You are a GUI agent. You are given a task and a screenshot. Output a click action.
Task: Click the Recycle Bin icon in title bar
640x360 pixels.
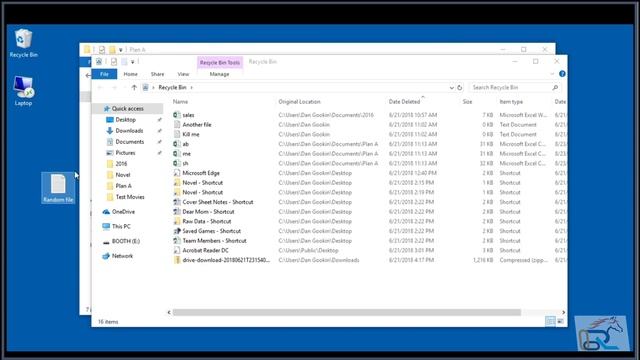pyautogui.click(x=99, y=62)
